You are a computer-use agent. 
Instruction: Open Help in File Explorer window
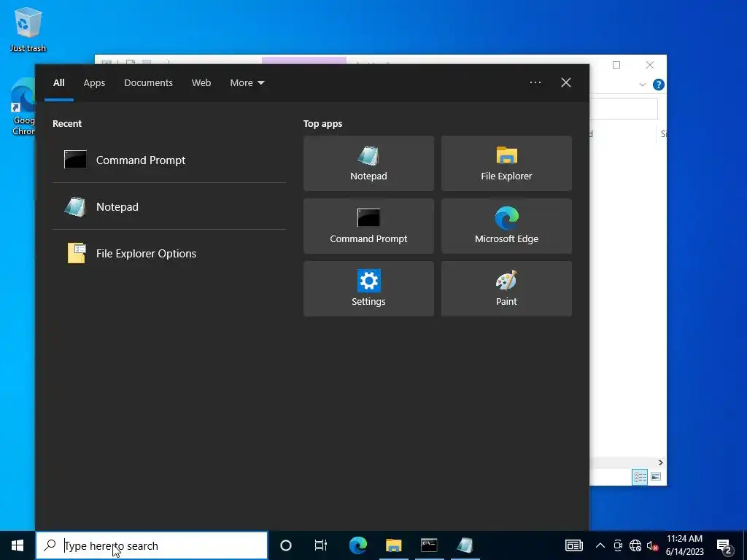[x=659, y=85]
